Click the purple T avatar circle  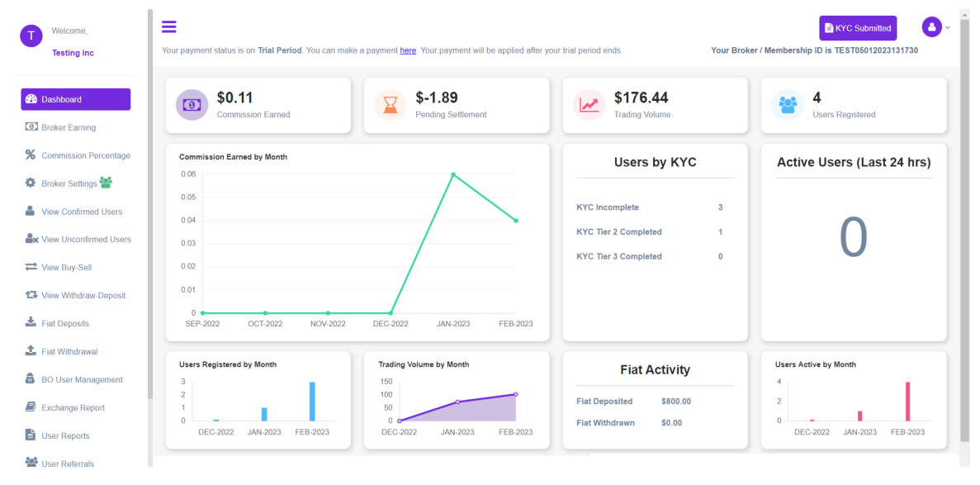coord(31,36)
